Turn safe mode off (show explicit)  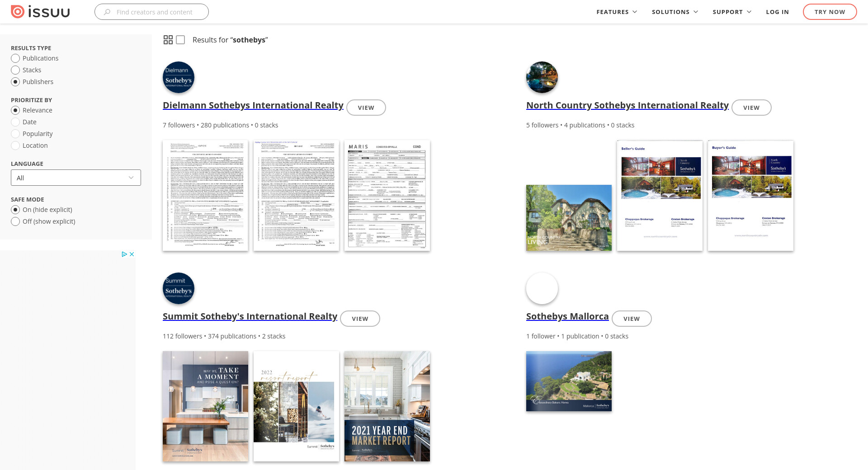tap(15, 221)
